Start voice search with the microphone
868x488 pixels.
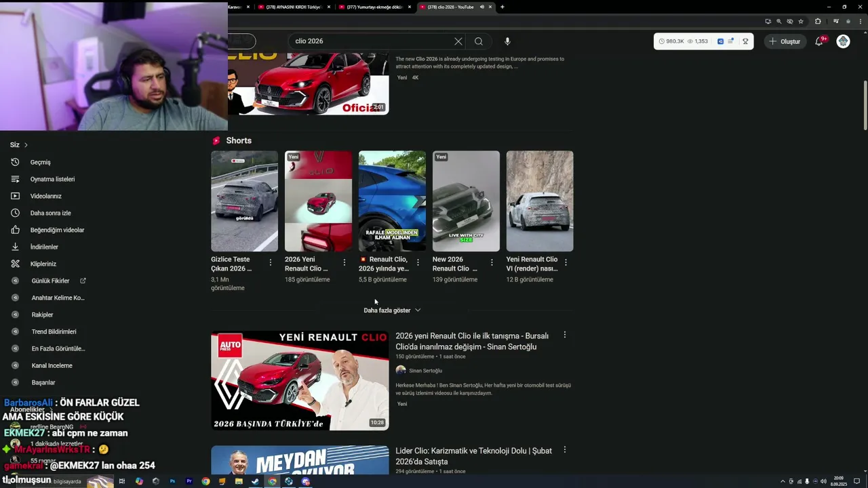pos(507,41)
